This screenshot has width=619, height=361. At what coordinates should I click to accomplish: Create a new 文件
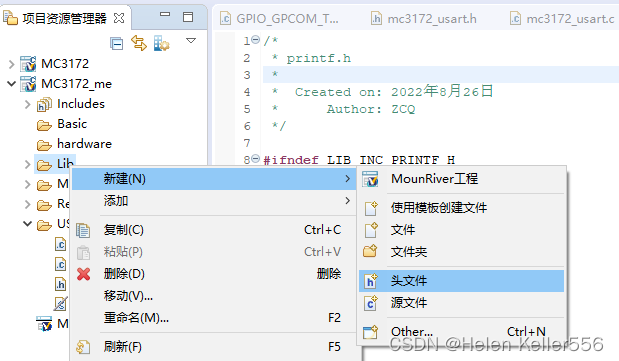pyautogui.click(x=461, y=229)
